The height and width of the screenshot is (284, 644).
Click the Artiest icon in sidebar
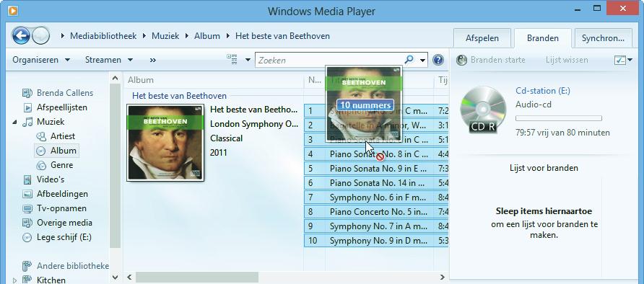click(x=41, y=136)
